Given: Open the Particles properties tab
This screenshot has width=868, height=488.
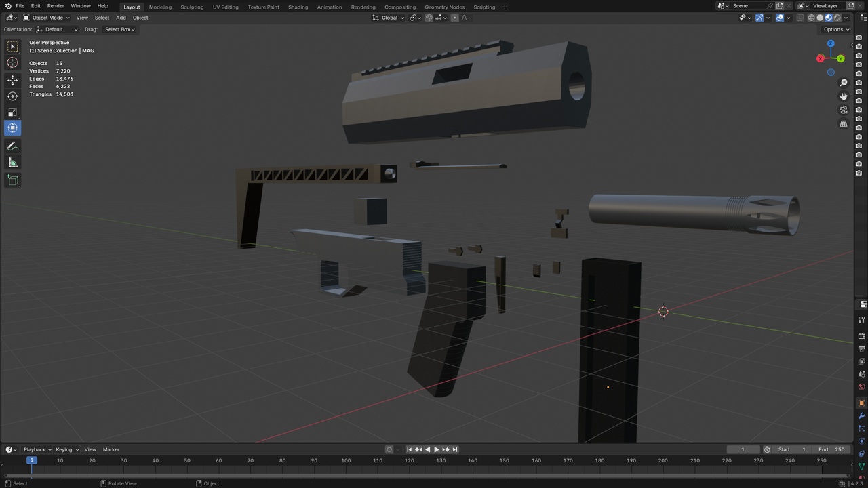Looking at the screenshot, I should click(x=862, y=429).
